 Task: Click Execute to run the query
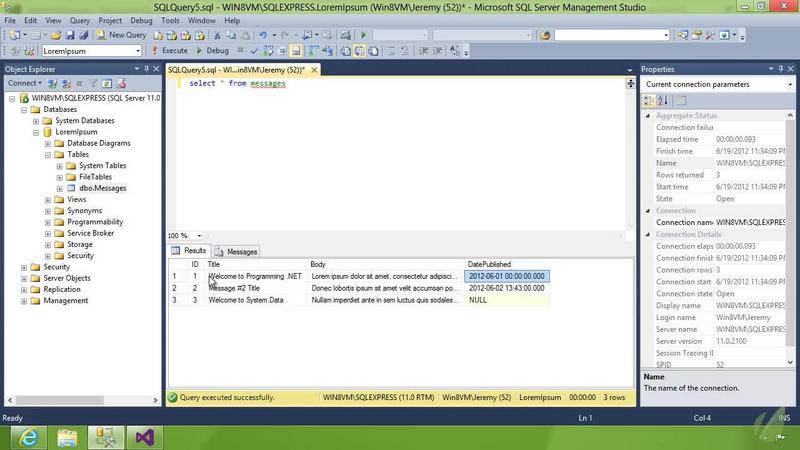170,51
